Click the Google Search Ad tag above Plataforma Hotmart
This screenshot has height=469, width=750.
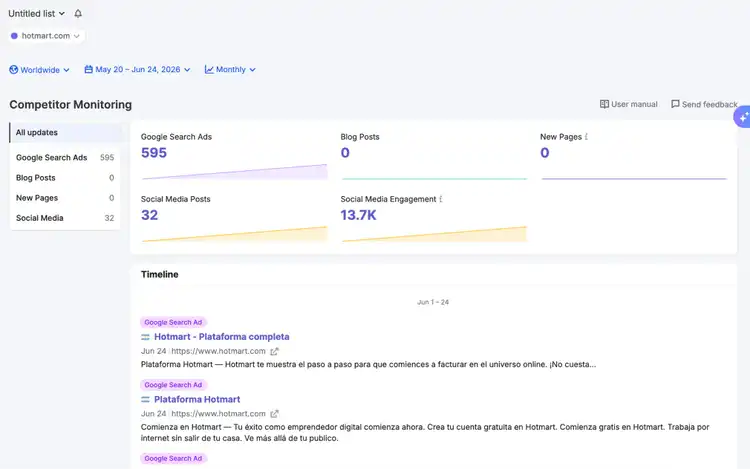(173, 385)
